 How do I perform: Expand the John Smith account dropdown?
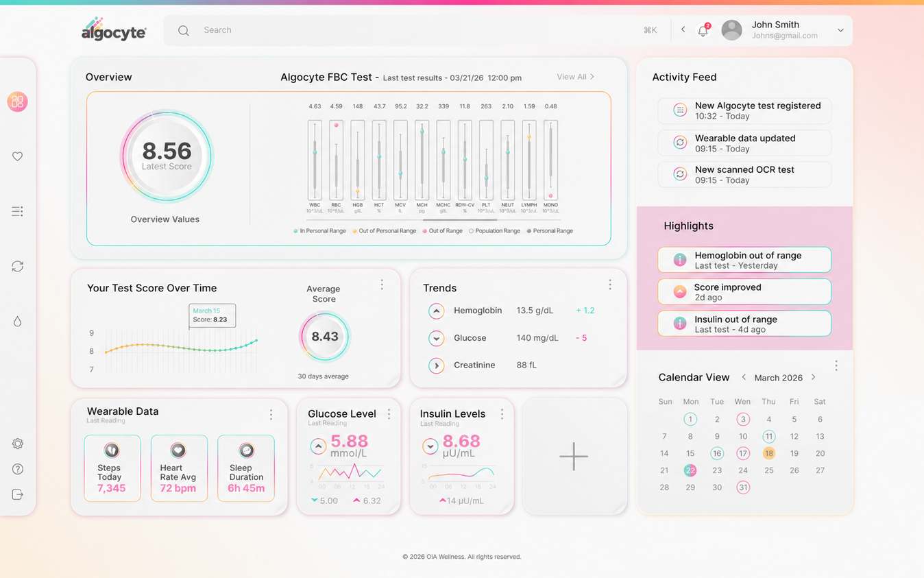click(x=840, y=30)
